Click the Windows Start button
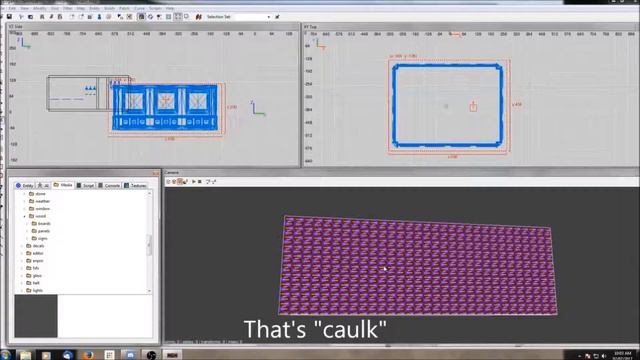Screen dimensions: 640x360 pos(5,355)
